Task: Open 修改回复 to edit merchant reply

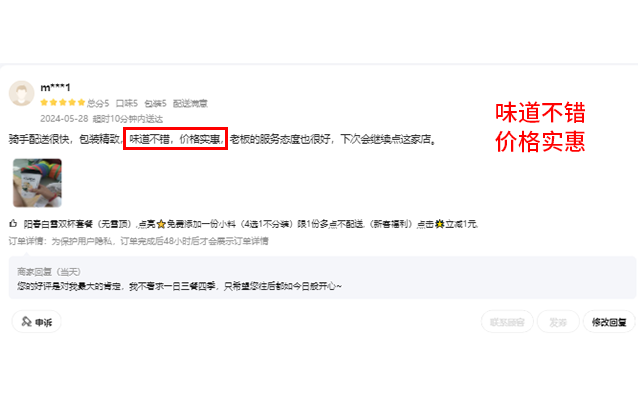Action: pos(609,322)
